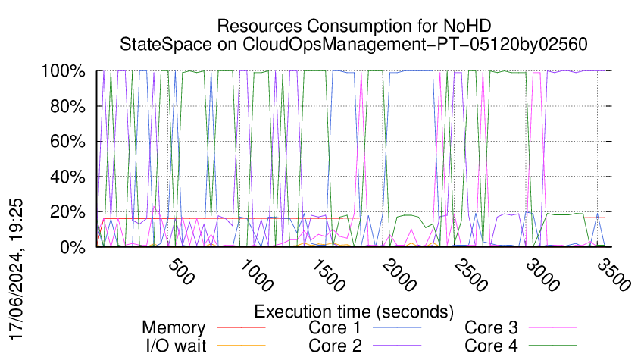Click the 3000 x-axis tick label
Screen dimensions: 644x360
[x=542, y=275]
